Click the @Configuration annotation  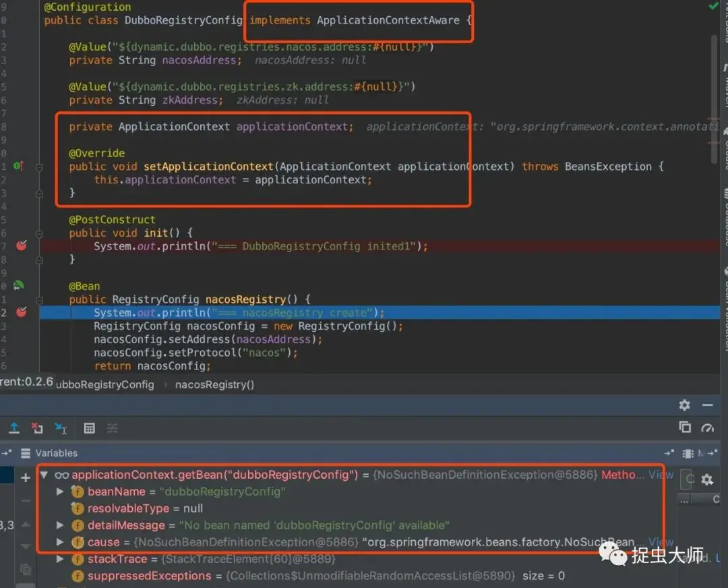(87, 7)
